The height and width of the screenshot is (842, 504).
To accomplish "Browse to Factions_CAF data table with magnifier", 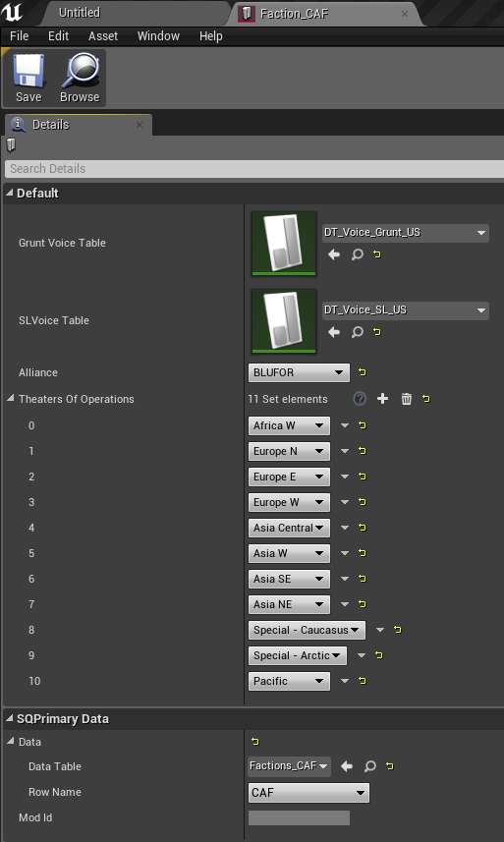I will [x=369, y=766].
